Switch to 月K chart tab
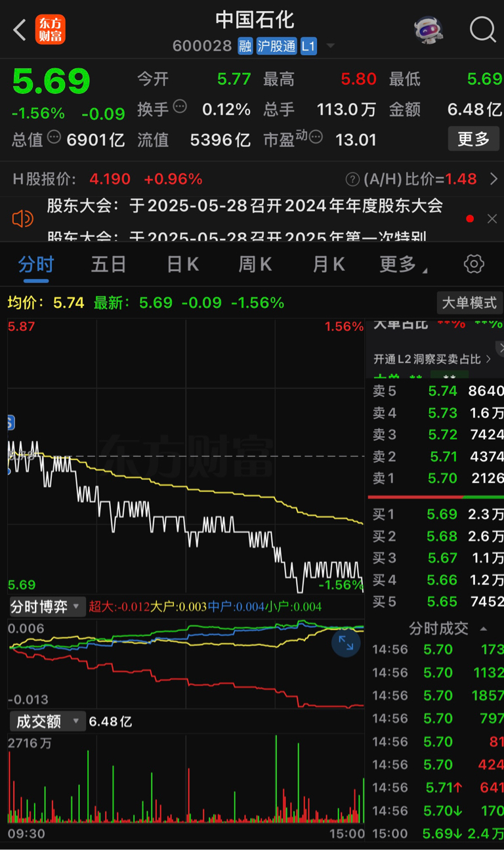Screen dimensions: 504x850 (x=328, y=265)
